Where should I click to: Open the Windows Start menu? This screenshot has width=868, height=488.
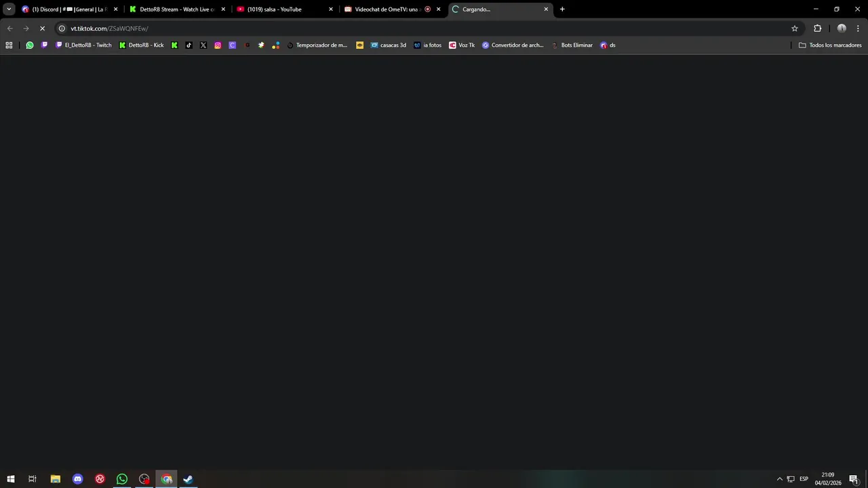pyautogui.click(x=11, y=479)
